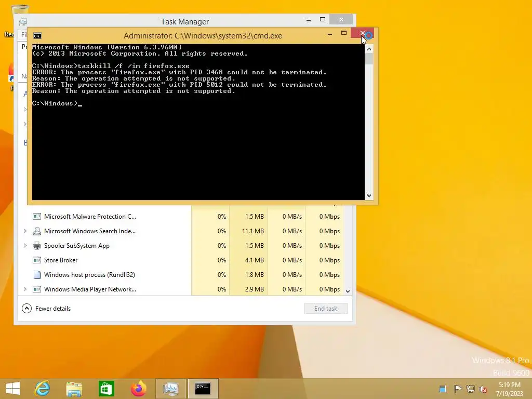Image resolution: width=532 pixels, height=399 pixels.
Task: Open the Start menu button
Action: tap(13, 389)
